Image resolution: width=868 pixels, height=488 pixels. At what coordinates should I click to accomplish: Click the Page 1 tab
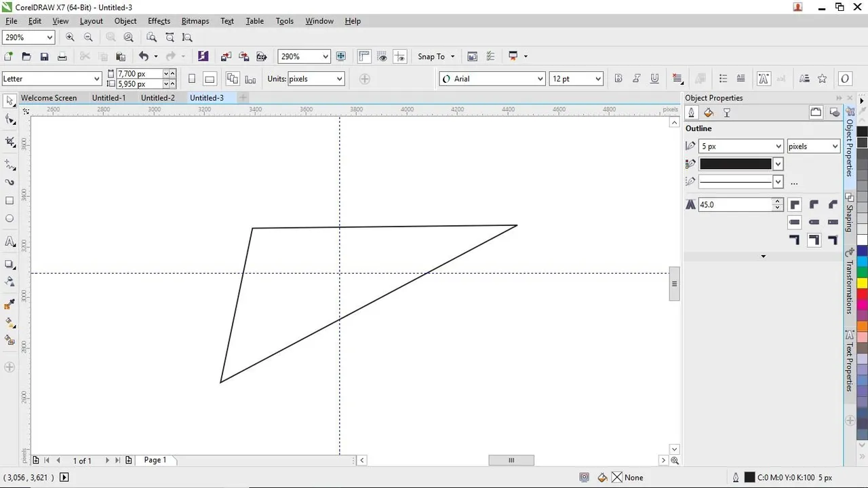[x=155, y=460]
